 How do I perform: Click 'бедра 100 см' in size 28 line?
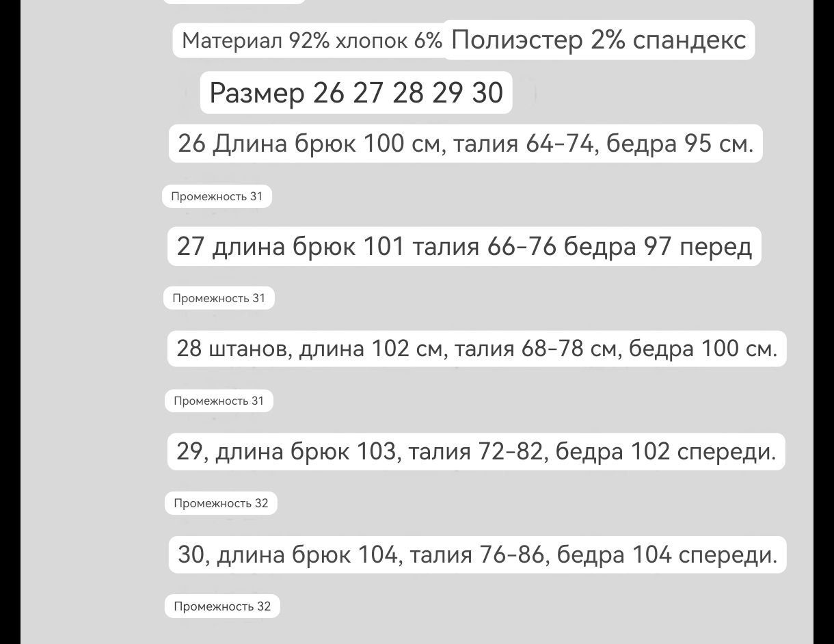pos(702,349)
